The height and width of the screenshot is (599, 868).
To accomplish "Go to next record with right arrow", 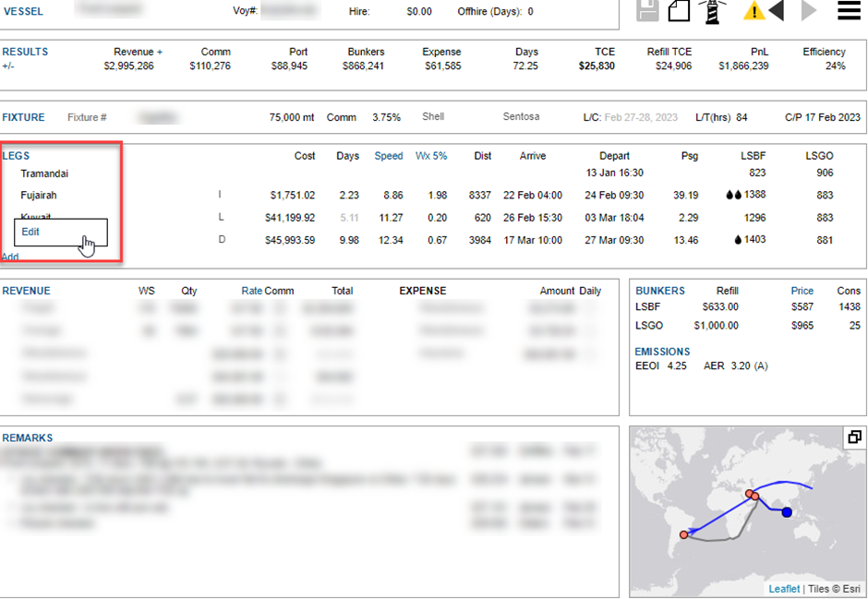I will coord(808,11).
